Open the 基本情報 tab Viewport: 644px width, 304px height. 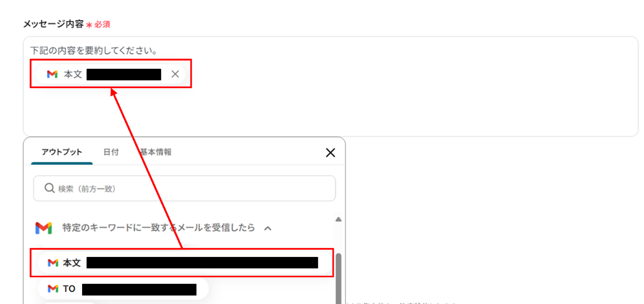tap(156, 152)
